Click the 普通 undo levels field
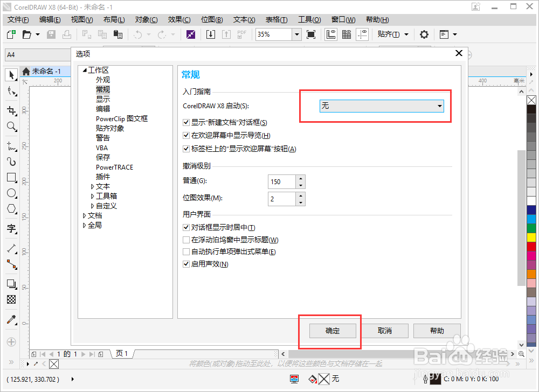The image size is (539, 392). [x=281, y=181]
